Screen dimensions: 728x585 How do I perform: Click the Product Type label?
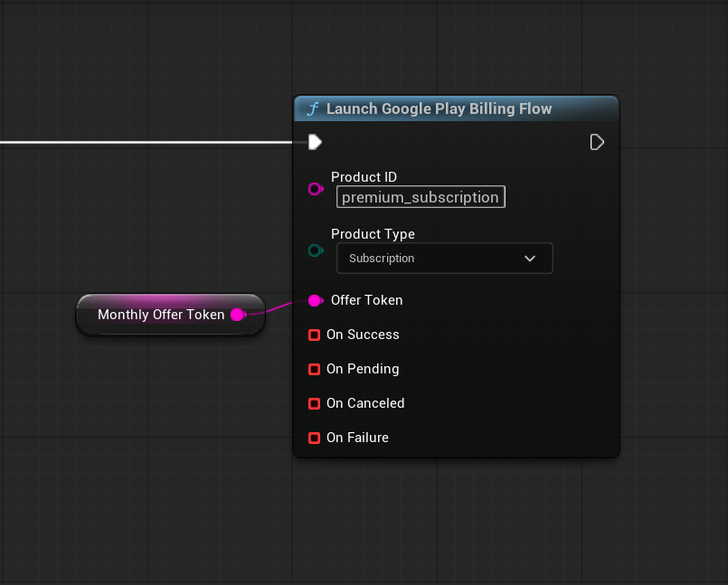point(373,234)
